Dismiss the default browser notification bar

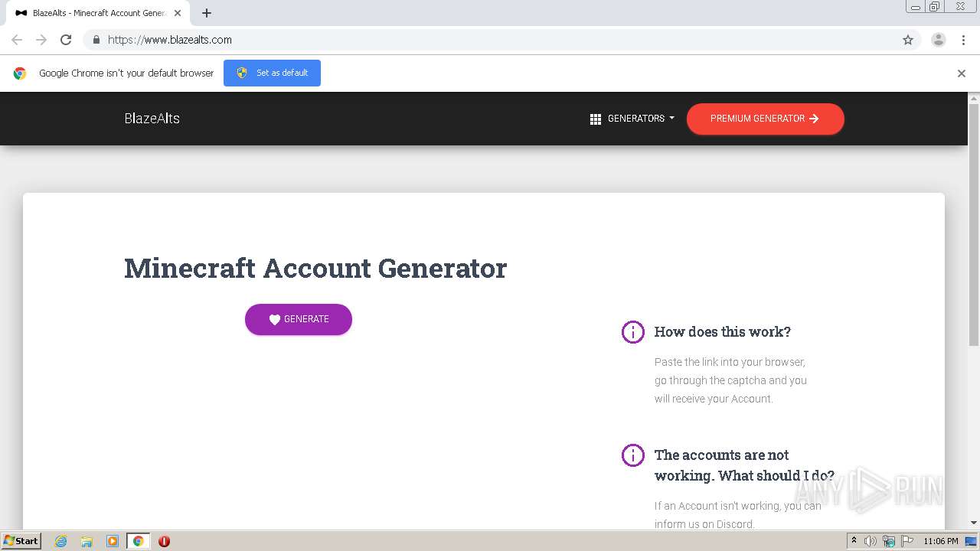pyautogui.click(x=961, y=73)
